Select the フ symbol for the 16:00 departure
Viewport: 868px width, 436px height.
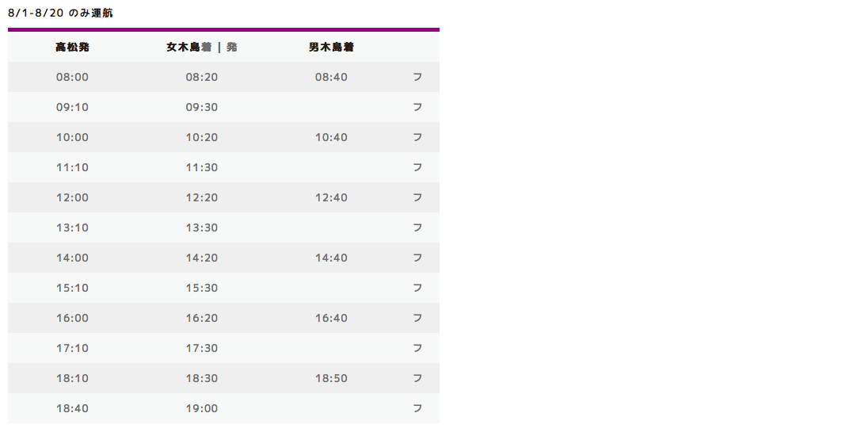(417, 318)
